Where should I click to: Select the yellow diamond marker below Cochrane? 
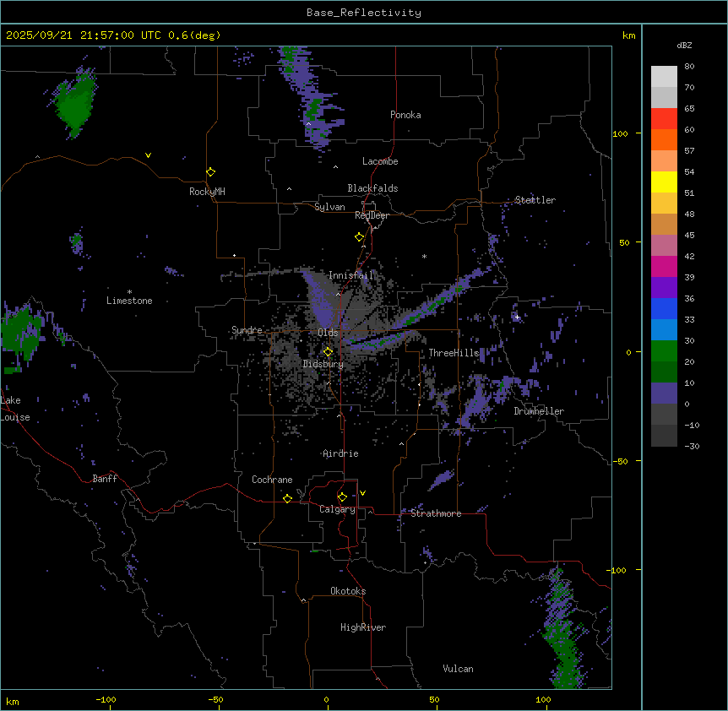[287, 498]
